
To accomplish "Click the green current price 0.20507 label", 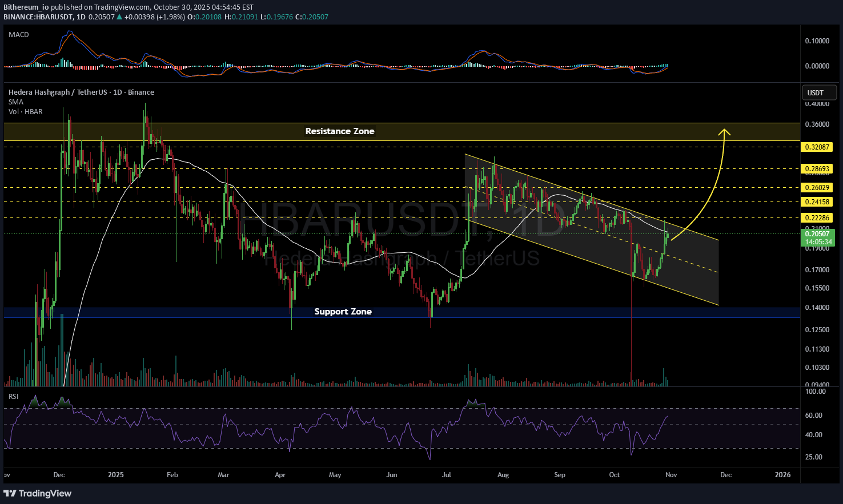I will click(x=818, y=234).
